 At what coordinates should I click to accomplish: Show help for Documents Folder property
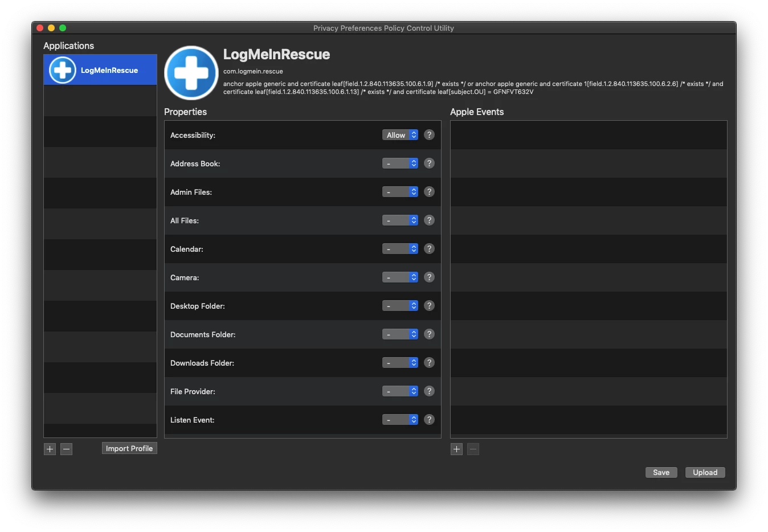pos(430,334)
